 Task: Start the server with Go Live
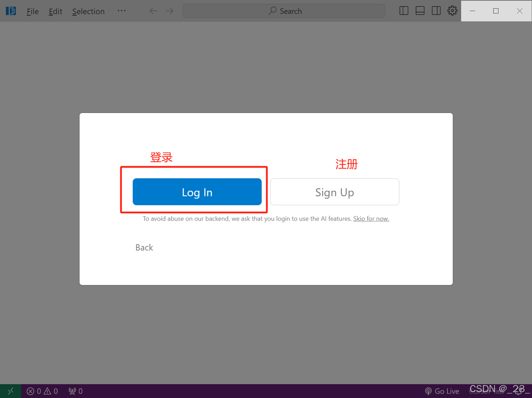tap(442, 391)
